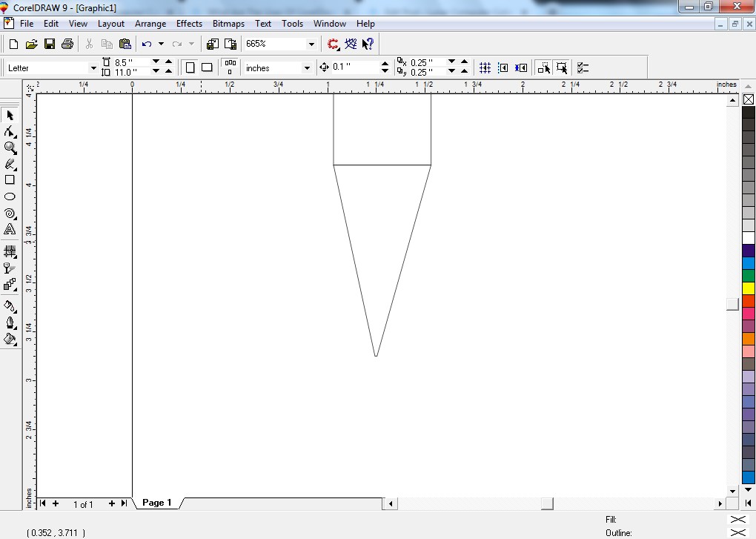Open the Effects menu
This screenshot has width=756, height=539.
(x=189, y=24)
